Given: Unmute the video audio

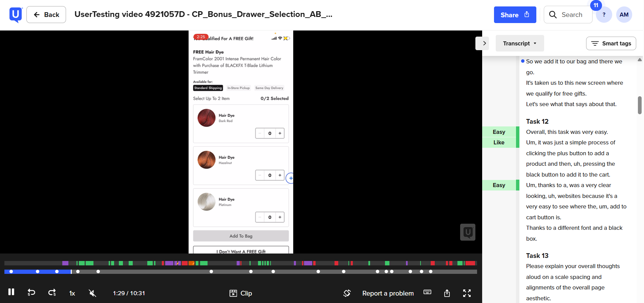Looking at the screenshot, I should [x=92, y=293].
